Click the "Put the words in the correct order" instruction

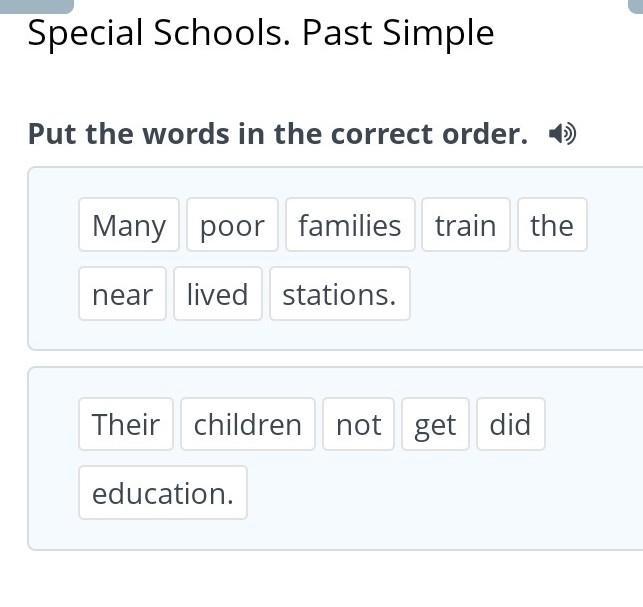(x=278, y=134)
